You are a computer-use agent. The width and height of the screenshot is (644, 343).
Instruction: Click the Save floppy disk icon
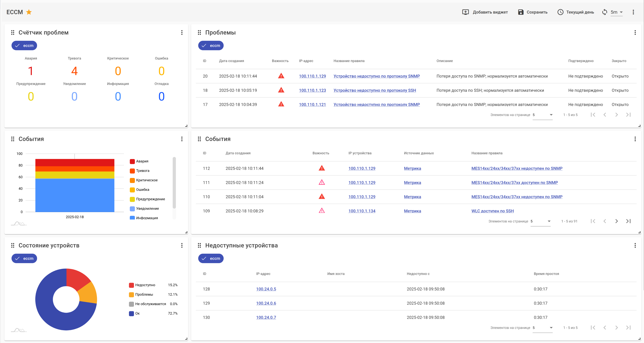[x=521, y=12]
